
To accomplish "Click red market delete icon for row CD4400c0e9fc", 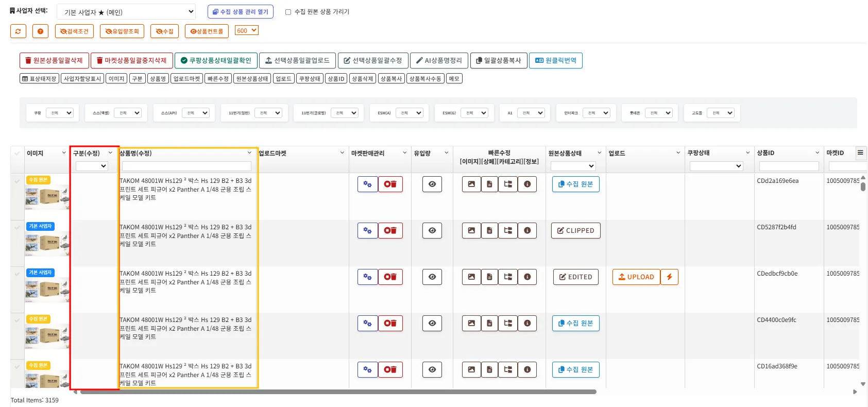I will pyautogui.click(x=390, y=323).
